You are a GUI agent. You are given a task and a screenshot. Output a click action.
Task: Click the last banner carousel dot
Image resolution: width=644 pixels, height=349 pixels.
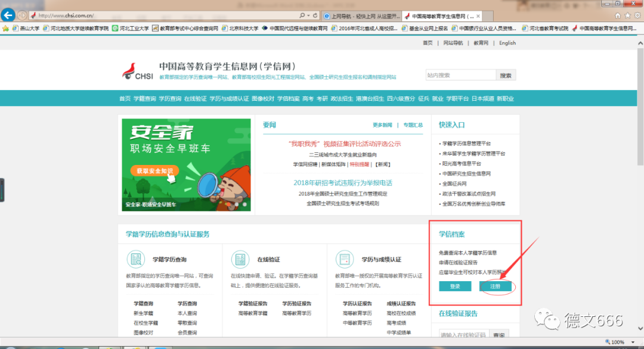tap(245, 204)
